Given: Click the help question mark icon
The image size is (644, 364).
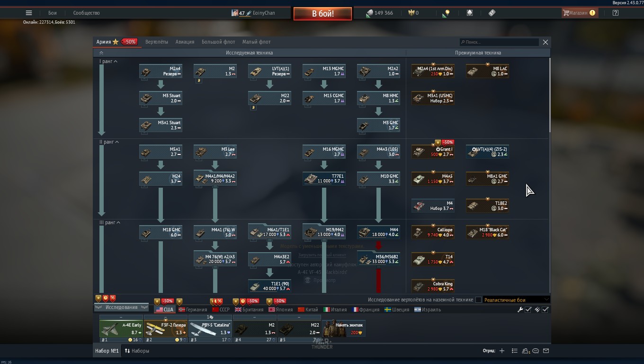Looking at the screenshot, I should [x=615, y=13].
